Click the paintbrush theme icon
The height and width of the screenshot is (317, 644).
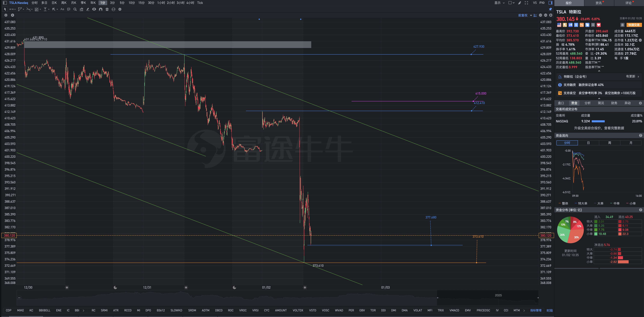pos(520,3)
